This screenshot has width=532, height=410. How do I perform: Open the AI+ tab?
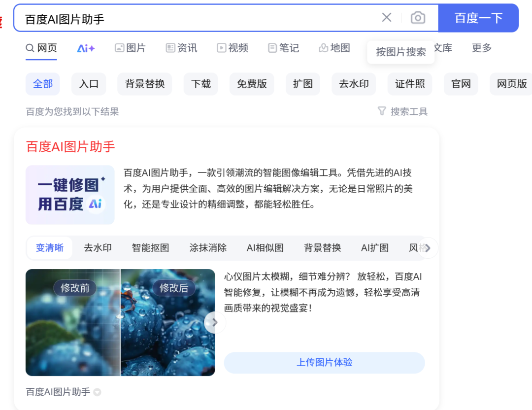(x=86, y=48)
